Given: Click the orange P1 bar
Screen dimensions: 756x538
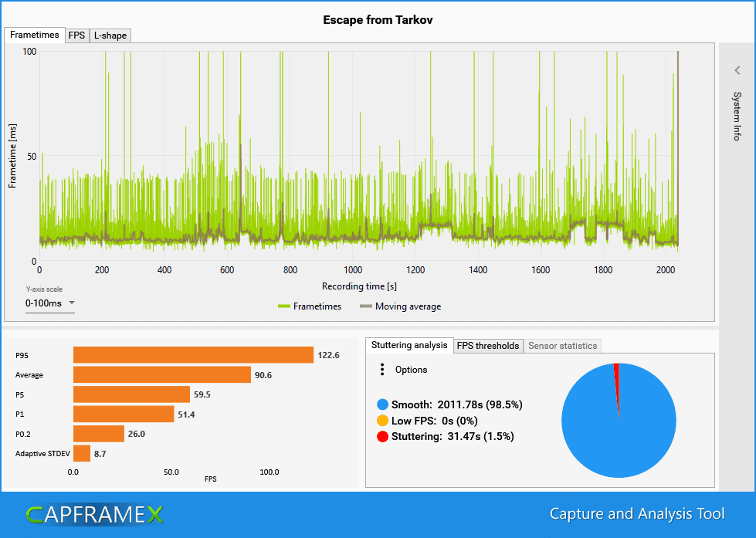Looking at the screenshot, I should [x=124, y=414].
